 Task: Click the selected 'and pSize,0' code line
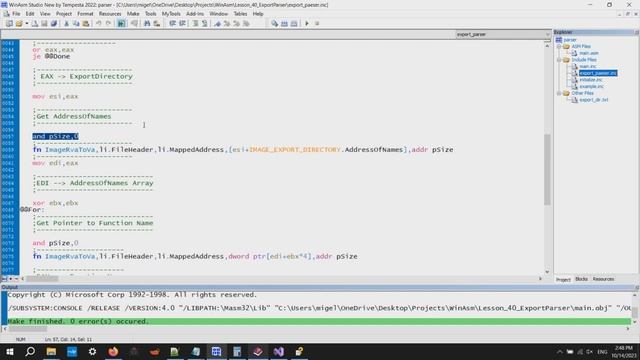coord(56,136)
